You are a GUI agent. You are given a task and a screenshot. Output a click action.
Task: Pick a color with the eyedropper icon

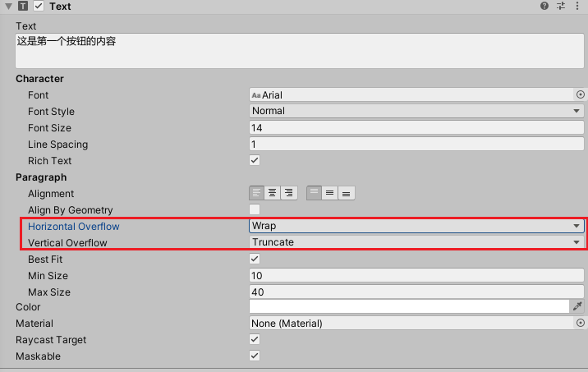tap(577, 306)
